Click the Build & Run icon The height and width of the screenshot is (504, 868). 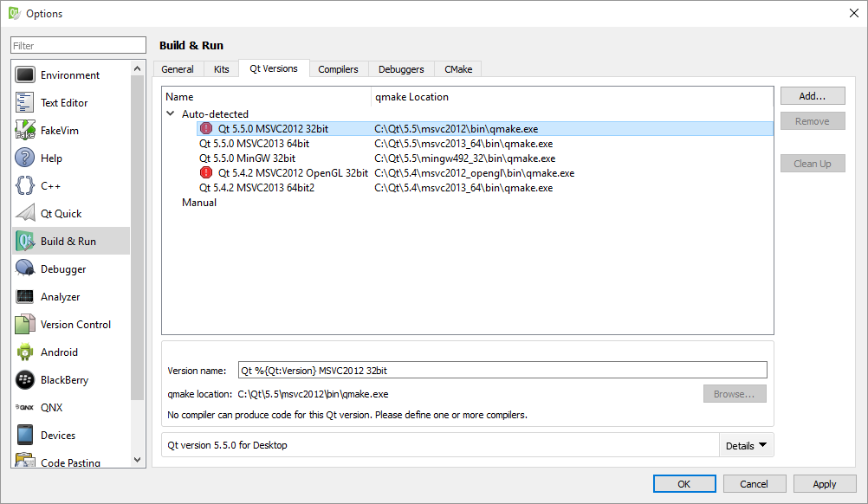[x=25, y=241]
